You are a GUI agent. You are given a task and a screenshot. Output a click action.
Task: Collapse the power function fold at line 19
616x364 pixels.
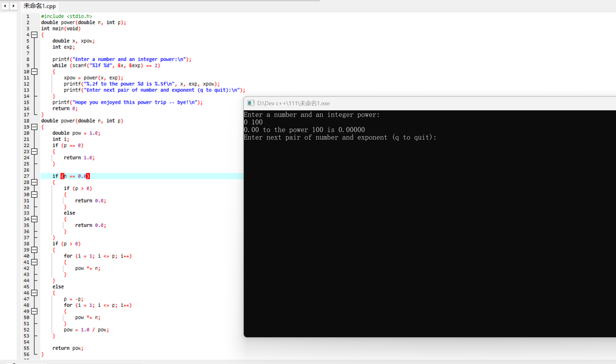[34, 127]
